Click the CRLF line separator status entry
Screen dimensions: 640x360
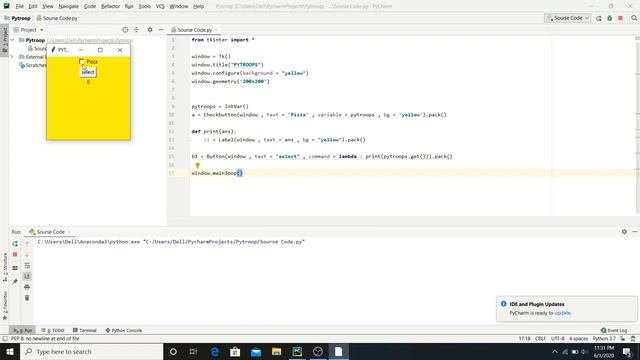pyautogui.click(x=540, y=339)
